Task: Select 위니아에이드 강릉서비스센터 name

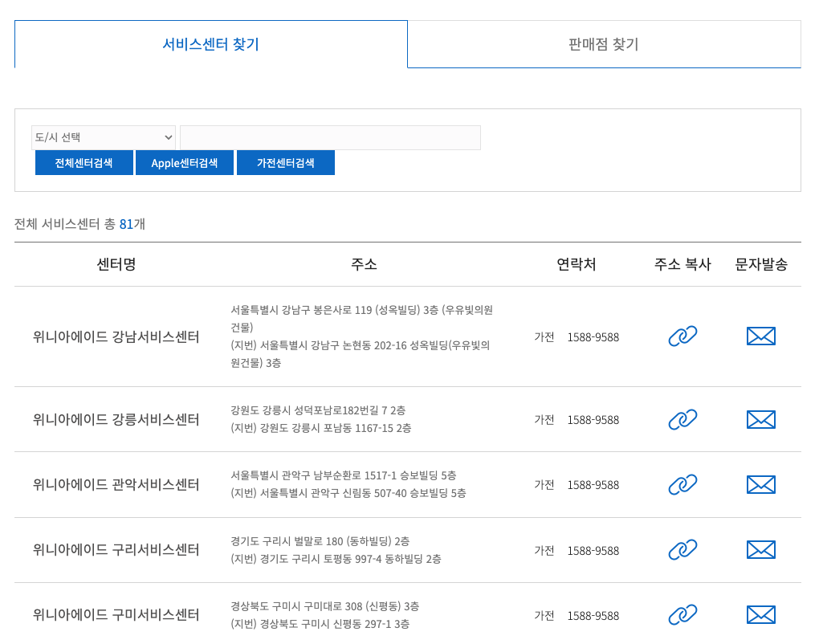Action: point(116,419)
